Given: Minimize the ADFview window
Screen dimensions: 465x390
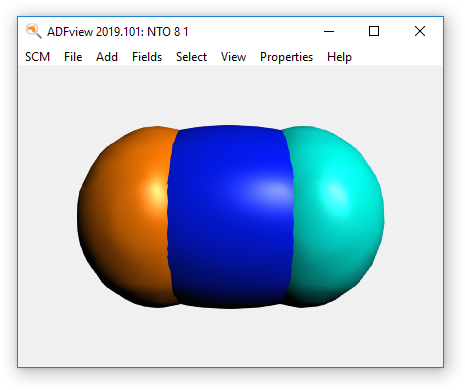Looking at the screenshot, I should [x=329, y=31].
